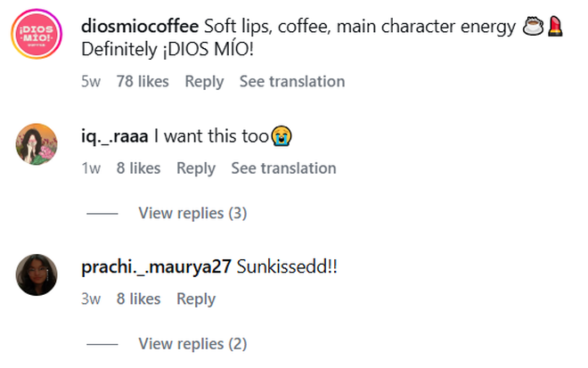
Task: View the 78 likes list
Action: pos(143,81)
